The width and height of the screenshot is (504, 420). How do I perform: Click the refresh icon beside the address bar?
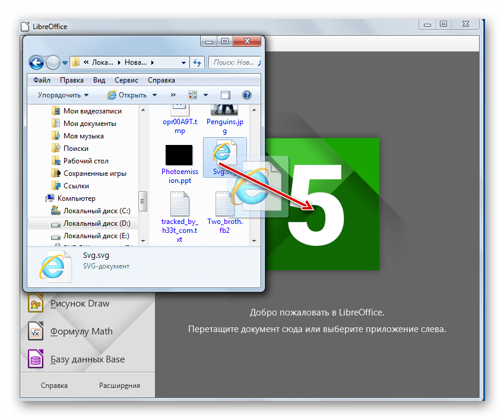198,62
